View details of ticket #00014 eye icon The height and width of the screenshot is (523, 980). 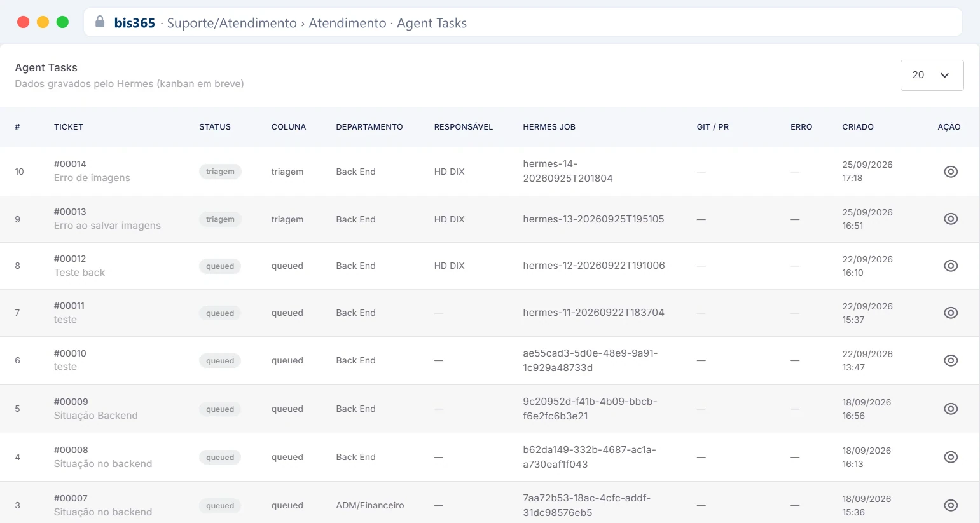[951, 172]
